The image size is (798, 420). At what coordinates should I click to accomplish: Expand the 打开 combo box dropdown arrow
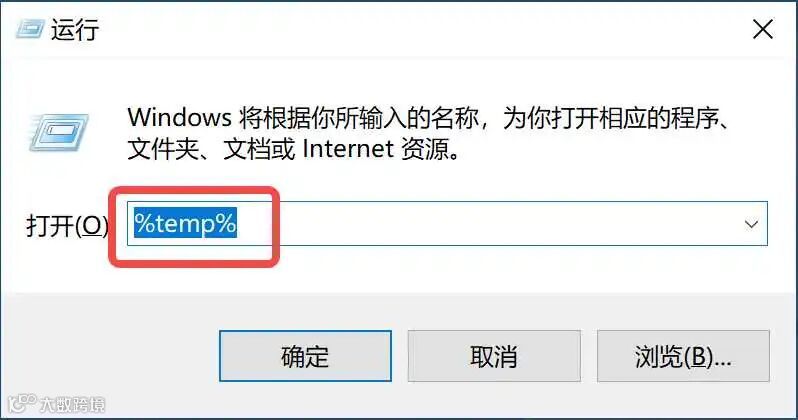[751, 224]
